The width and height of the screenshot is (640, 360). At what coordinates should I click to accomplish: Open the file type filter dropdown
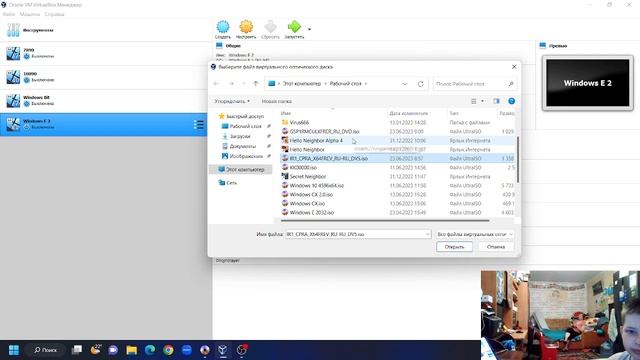coord(475,234)
